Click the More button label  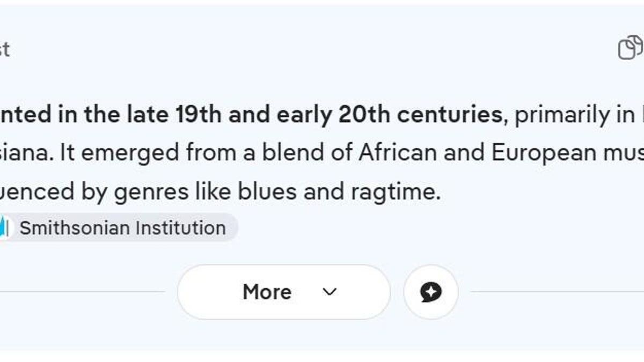coord(267,292)
